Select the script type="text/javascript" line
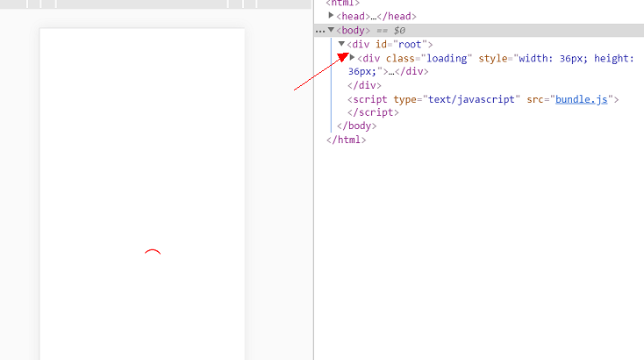This screenshot has height=360, width=644. (483, 99)
